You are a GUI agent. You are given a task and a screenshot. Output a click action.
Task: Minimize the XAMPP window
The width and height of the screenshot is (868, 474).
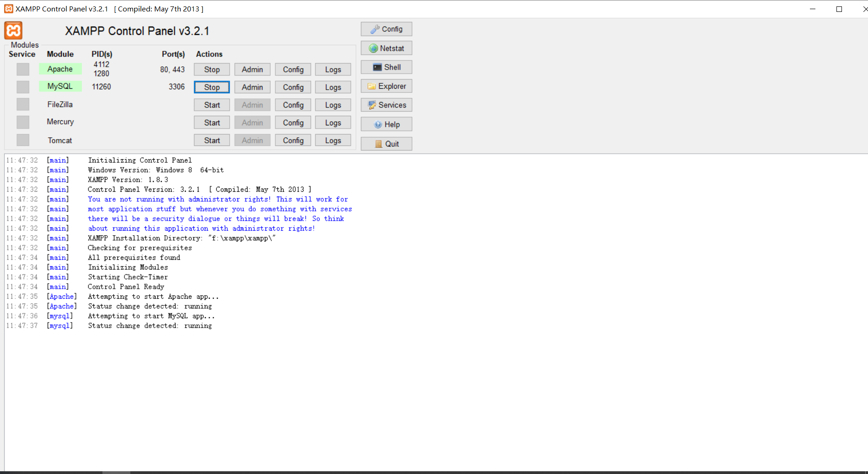(x=813, y=9)
